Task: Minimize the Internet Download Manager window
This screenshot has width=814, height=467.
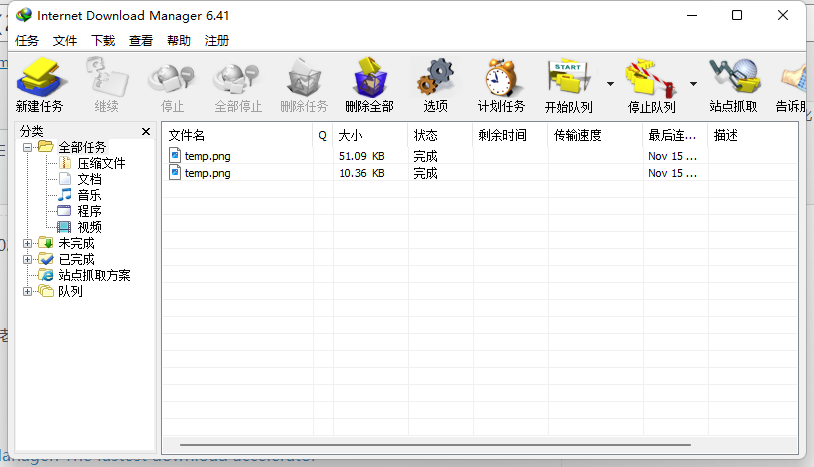Action: [x=692, y=16]
